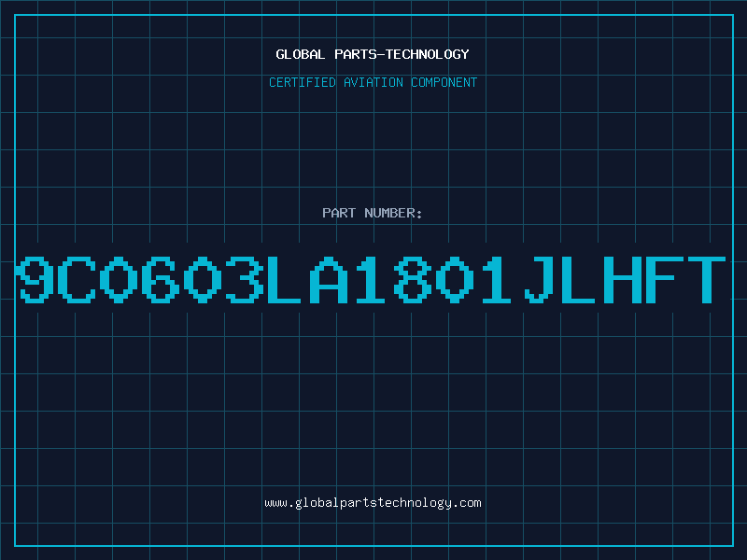Image resolution: width=747 pixels, height=560 pixels.
Task: Click the PART NUMBER: label
Action: [373, 213]
